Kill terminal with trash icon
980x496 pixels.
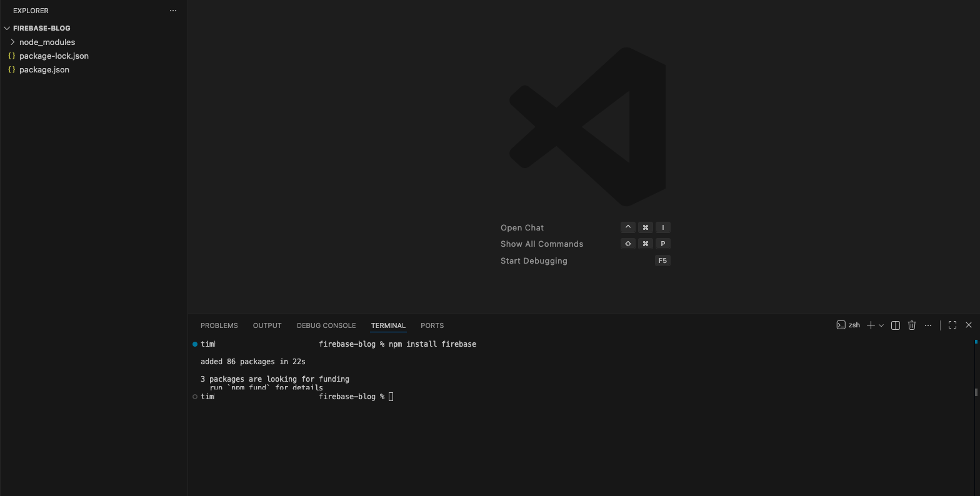tap(912, 325)
